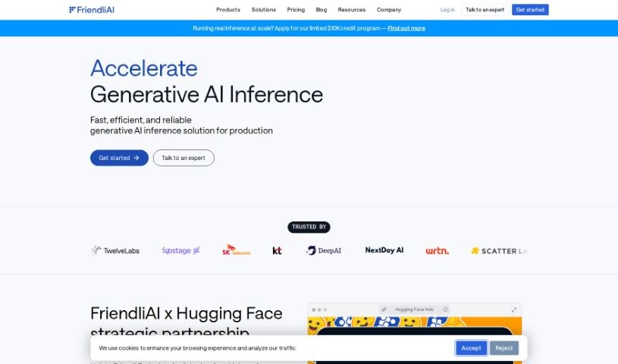Open the Products menu
Screen dimensions: 618x364
(x=227, y=9)
